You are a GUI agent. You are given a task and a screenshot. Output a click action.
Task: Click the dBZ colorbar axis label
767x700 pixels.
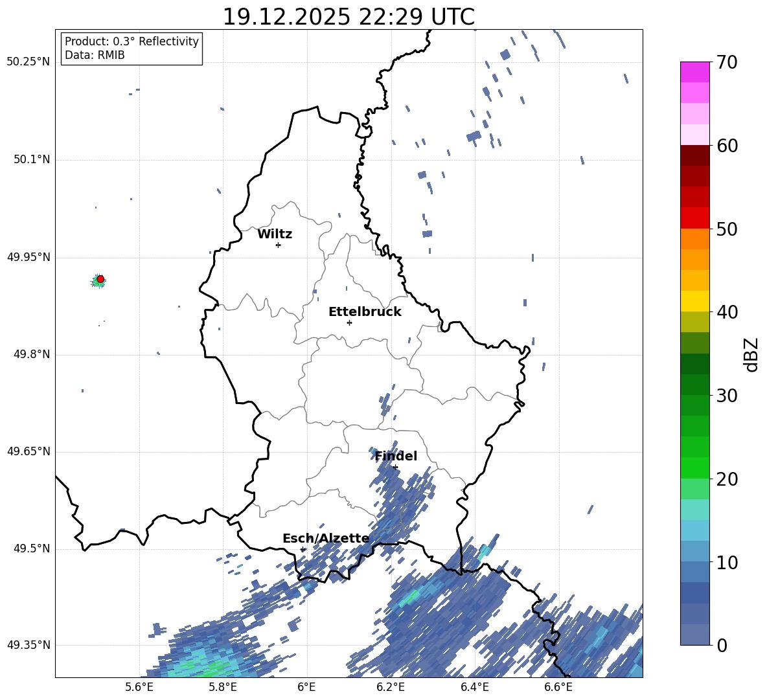(751, 354)
